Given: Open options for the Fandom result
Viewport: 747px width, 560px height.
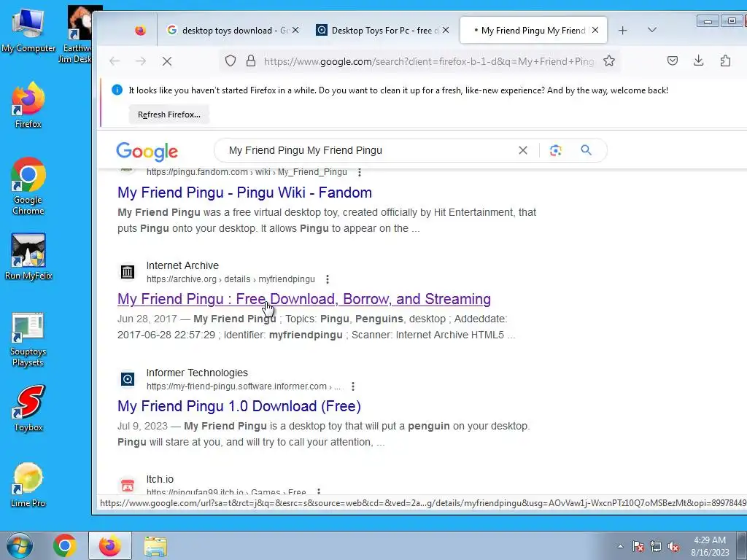Looking at the screenshot, I should pos(360,172).
